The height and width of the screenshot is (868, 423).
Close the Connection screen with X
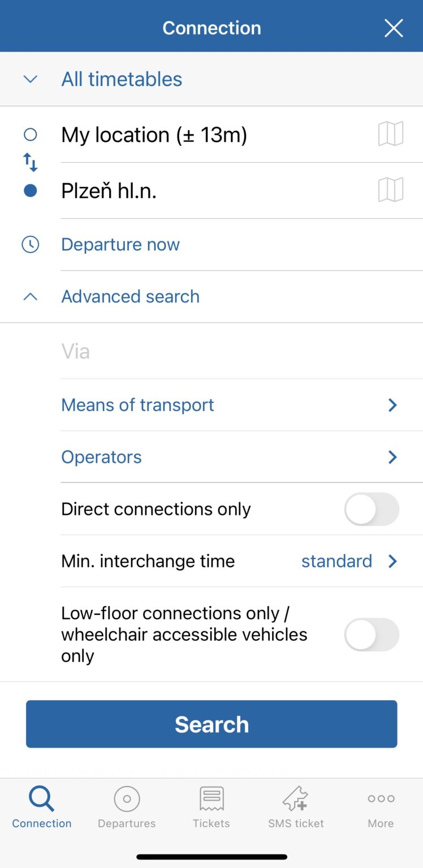tap(394, 28)
